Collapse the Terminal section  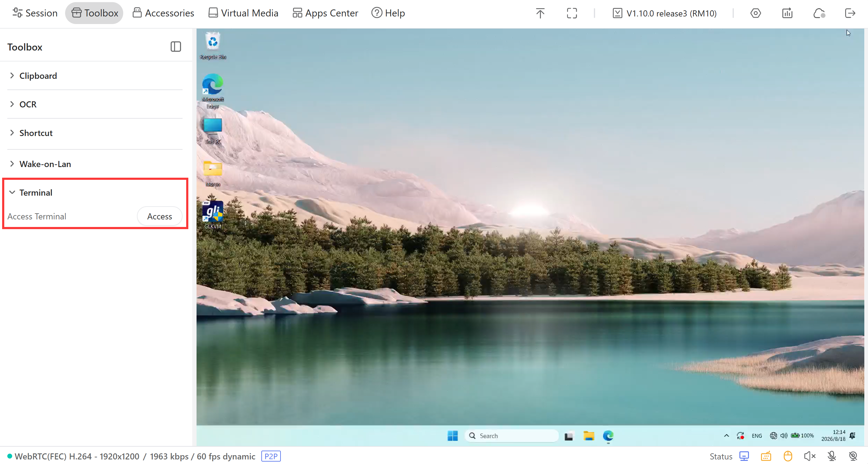coord(95,193)
